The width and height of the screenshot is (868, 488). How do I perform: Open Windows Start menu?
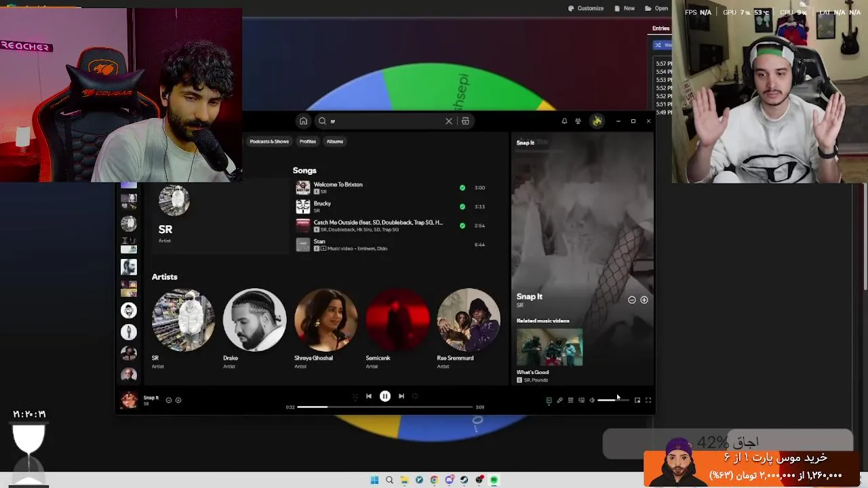[374, 480]
